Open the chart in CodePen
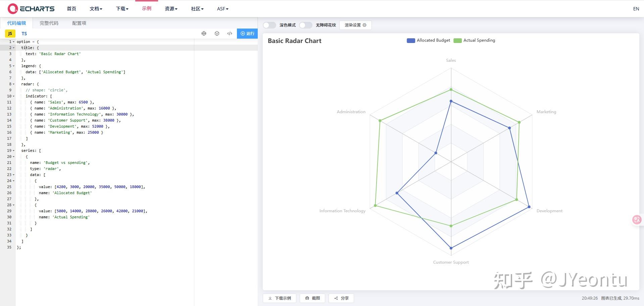The height and width of the screenshot is (306, 644). click(x=204, y=34)
